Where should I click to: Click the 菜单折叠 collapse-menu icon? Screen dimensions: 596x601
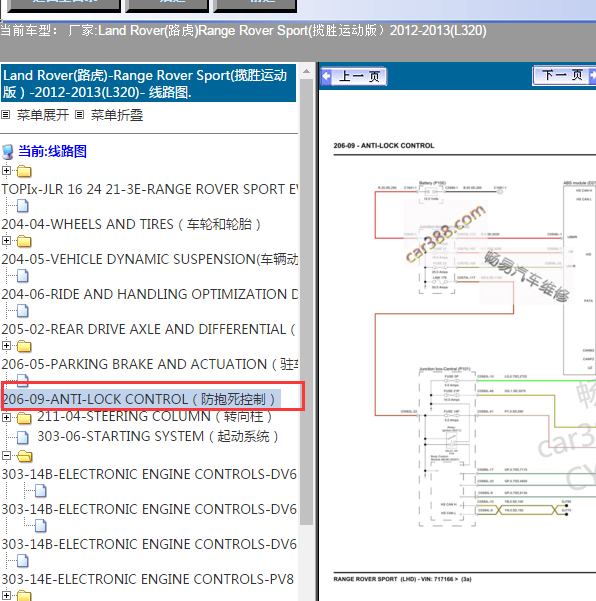79,115
